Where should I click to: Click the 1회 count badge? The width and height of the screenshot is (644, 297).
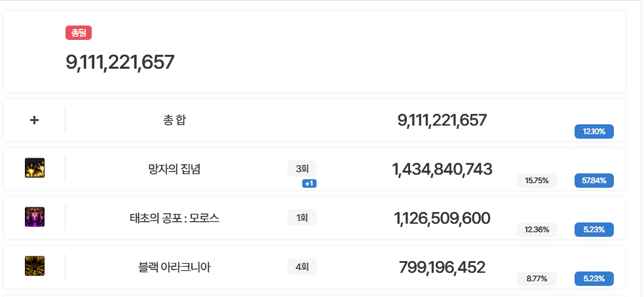point(302,218)
